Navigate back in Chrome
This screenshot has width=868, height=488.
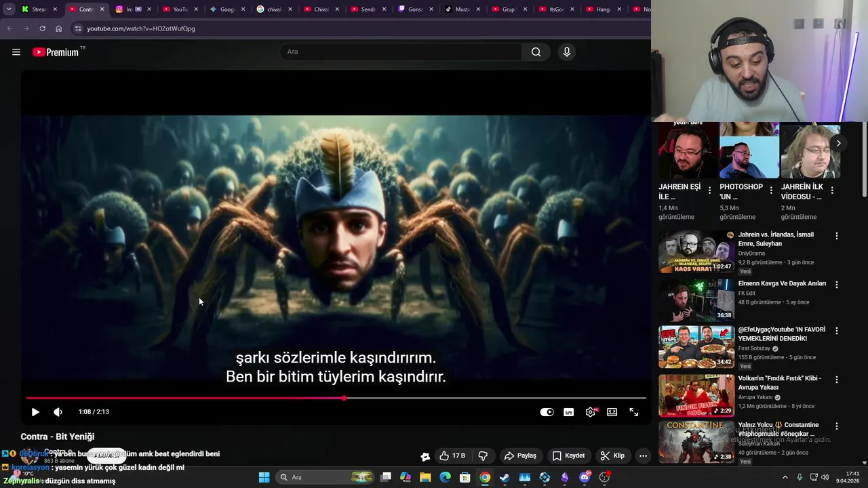click(9, 28)
